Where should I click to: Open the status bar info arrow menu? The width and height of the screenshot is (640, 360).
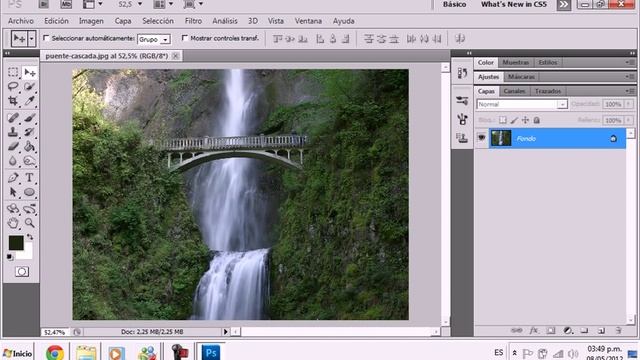tap(225, 332)
